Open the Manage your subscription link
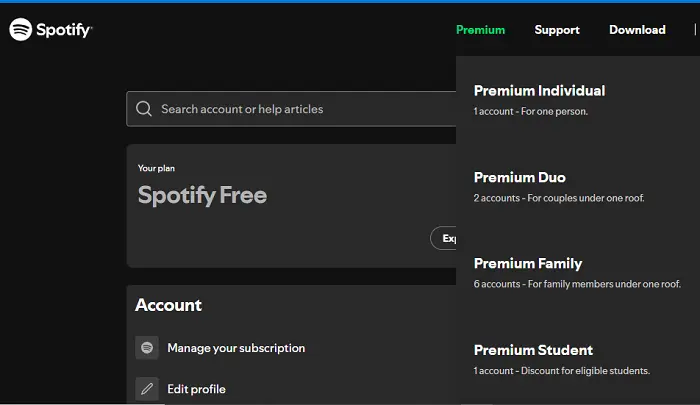The image size is (700, 405). [x=236, y=348]
